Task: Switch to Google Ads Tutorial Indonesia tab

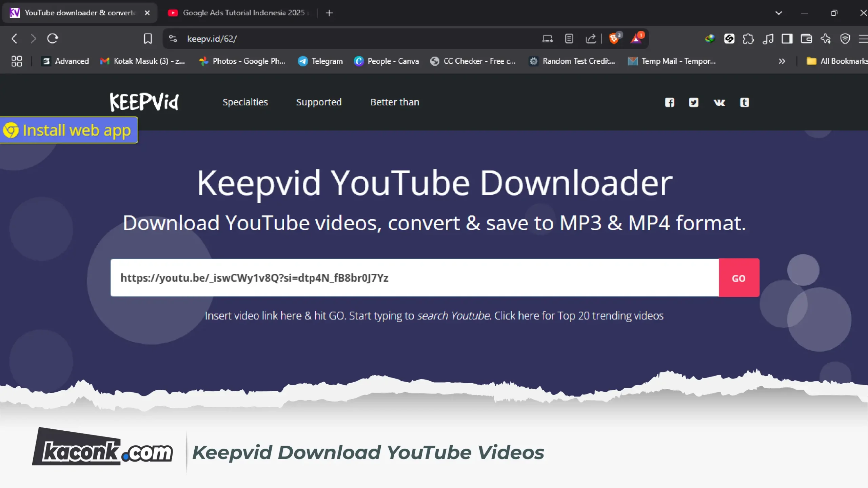Action: click(239, 13)
